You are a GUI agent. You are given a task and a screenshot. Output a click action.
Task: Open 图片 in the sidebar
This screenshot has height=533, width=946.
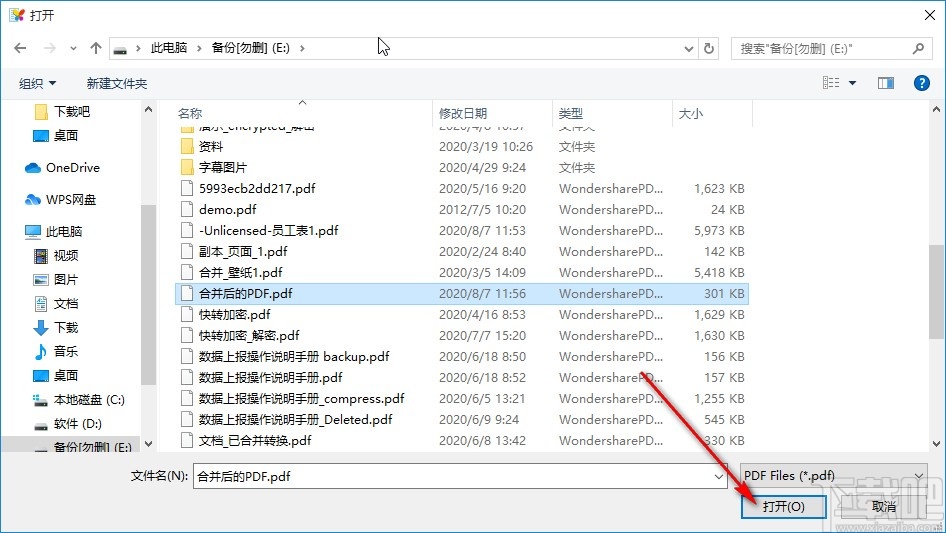56,280
